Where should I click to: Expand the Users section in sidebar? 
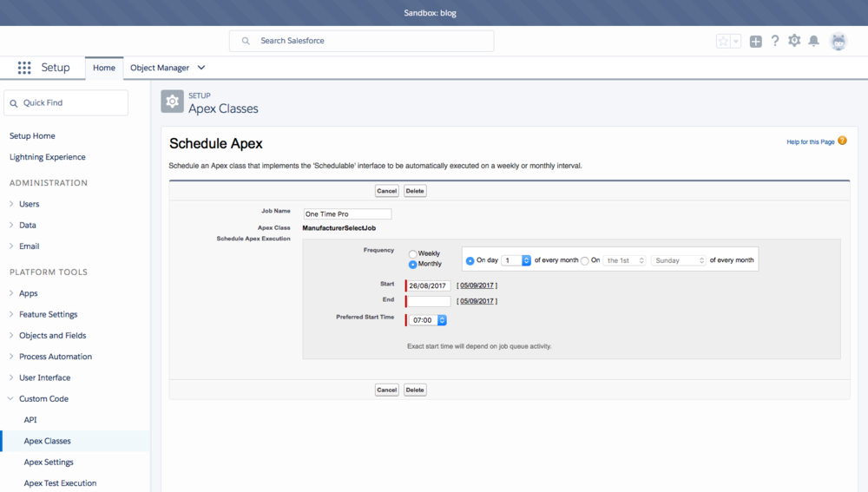pyautogui.click(x=29, y=204)
